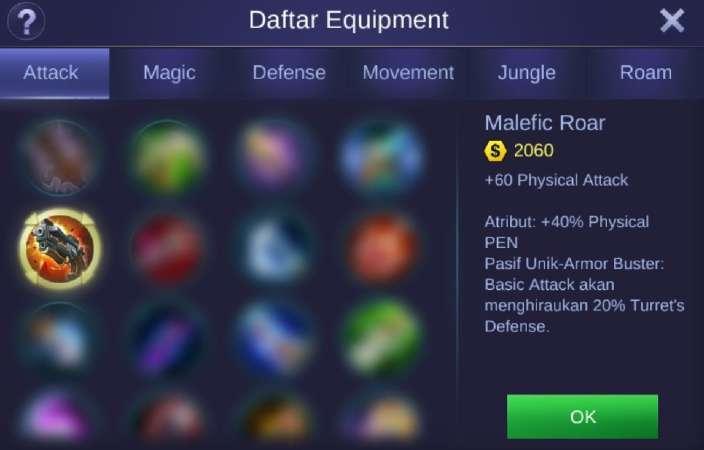Choose the green blurred item icon in first row

[x=168, y=158]
